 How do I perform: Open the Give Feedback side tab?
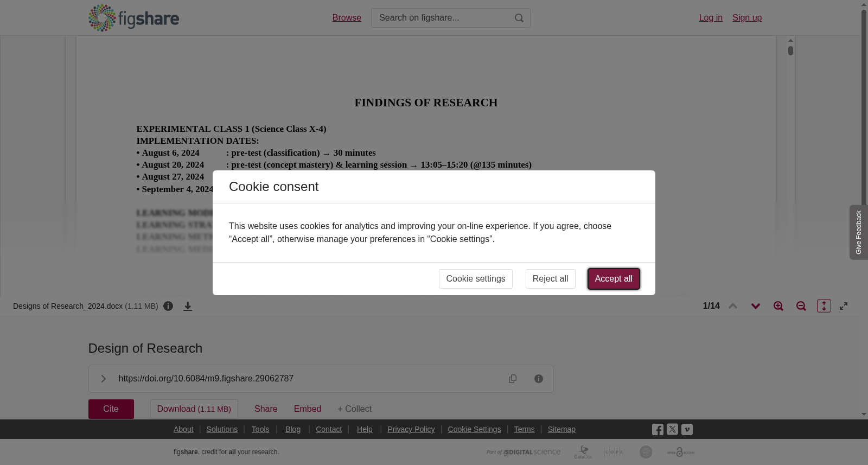click(x=858, y=232)
